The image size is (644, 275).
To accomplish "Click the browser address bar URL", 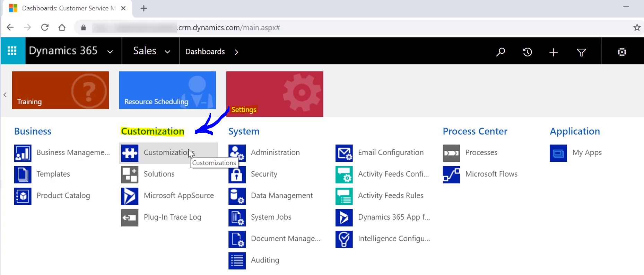I will point(229,28).
